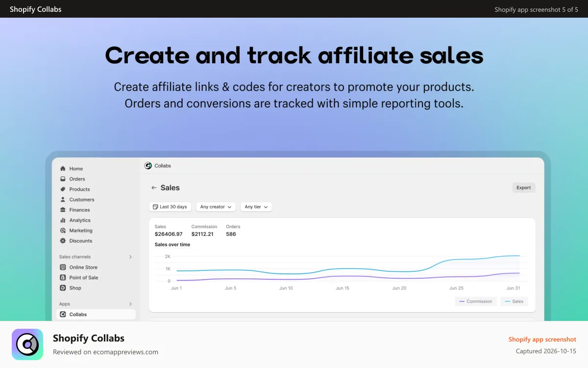This screenshot has height=368, width=588.
Task: Click the Create and track affiliate sales headline
Action: pyautogui.click(x=294, y=55)
